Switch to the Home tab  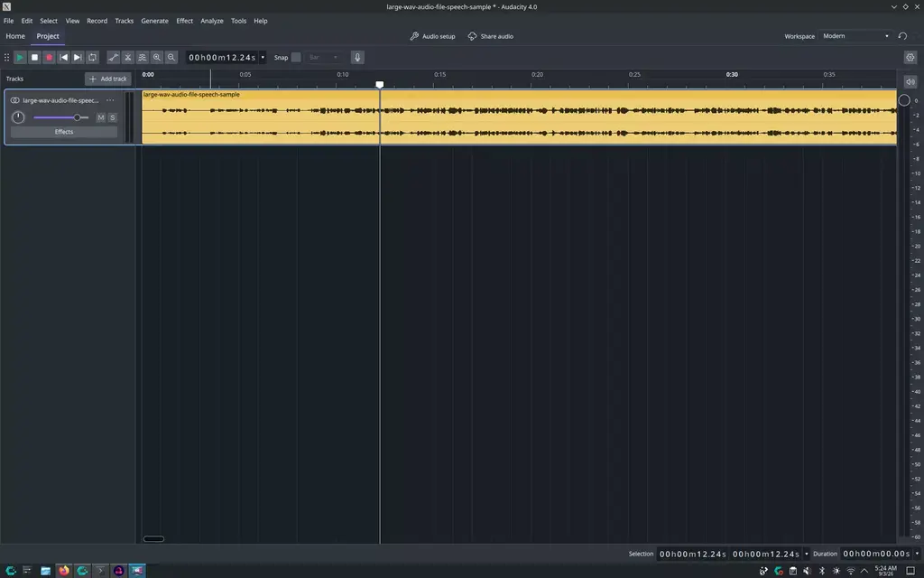15,36
